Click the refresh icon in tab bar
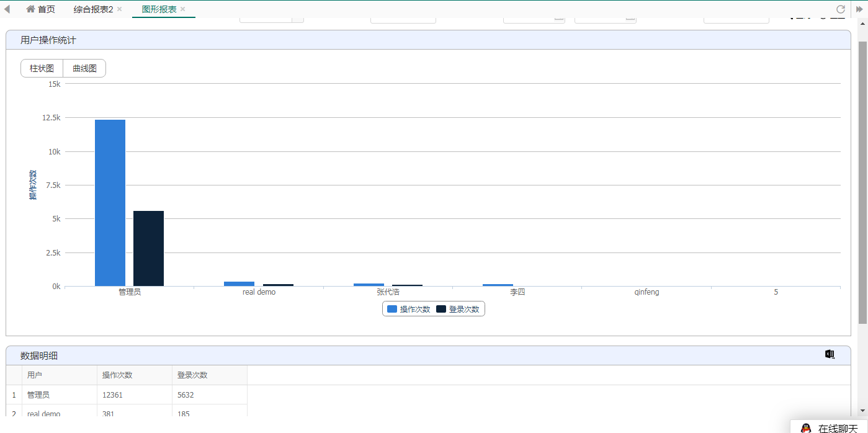 [841, 9]
